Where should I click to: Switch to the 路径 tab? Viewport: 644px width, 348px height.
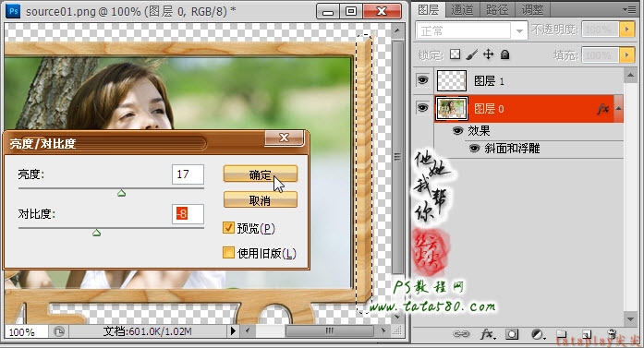tap(497, 9)
